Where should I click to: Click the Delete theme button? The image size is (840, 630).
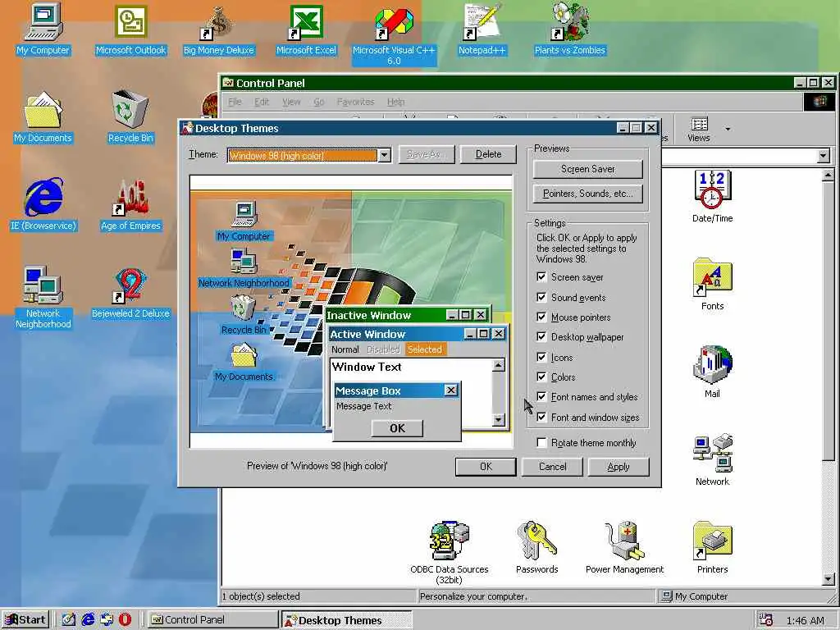tap(488, 154)
